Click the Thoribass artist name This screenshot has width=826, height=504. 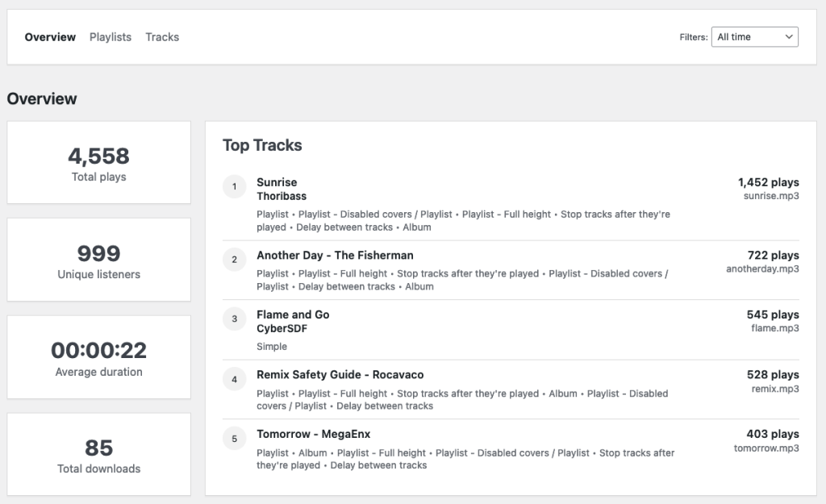[x=282, y=196]
